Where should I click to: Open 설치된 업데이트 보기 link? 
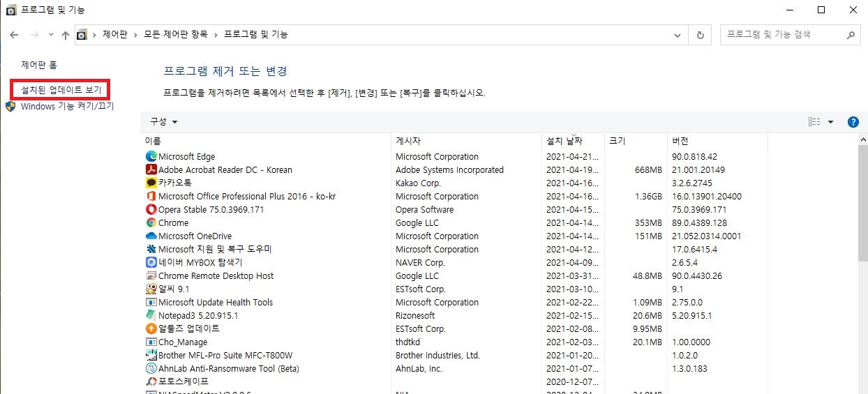(x=61, y=90)
